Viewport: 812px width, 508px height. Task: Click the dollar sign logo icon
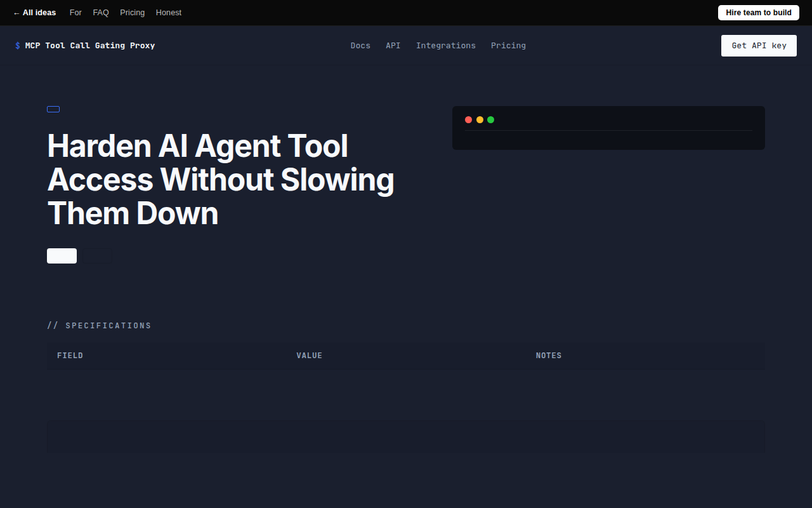click(x=18, y=46)
